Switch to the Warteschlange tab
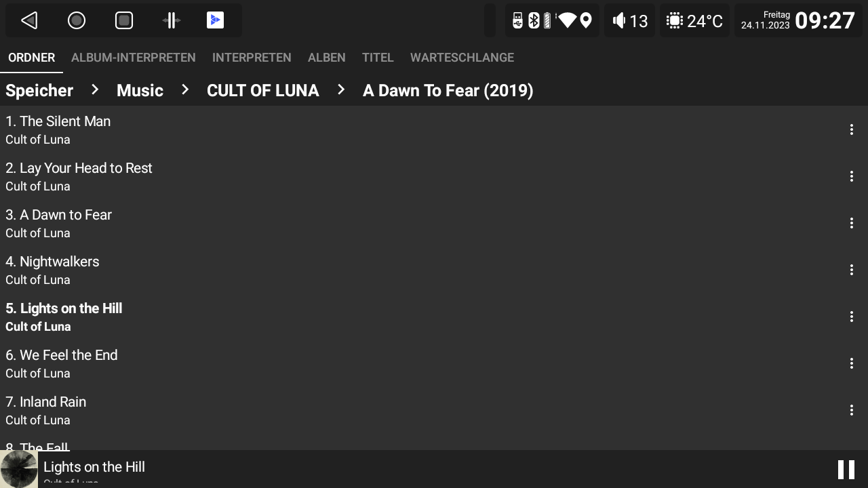 (x=462, y=58)
